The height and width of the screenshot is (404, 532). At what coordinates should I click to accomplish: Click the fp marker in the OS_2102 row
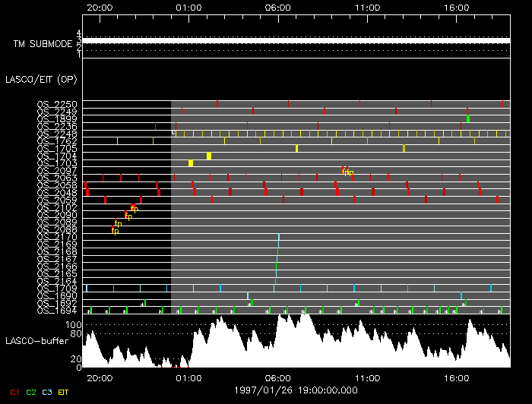click(x=134, y=208)
